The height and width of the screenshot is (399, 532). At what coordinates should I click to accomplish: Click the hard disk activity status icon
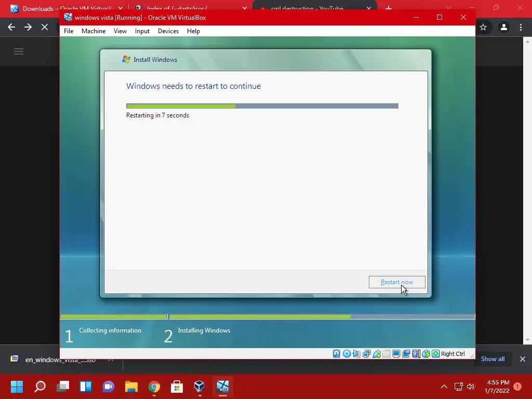[336, 354]
